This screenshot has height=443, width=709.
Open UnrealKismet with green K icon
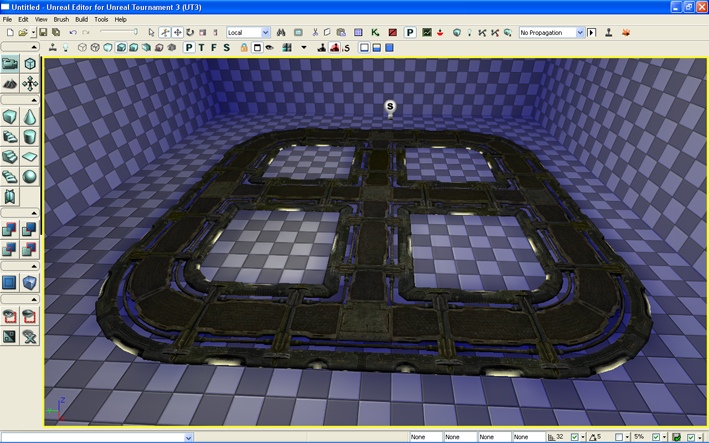tap(375, 33)
